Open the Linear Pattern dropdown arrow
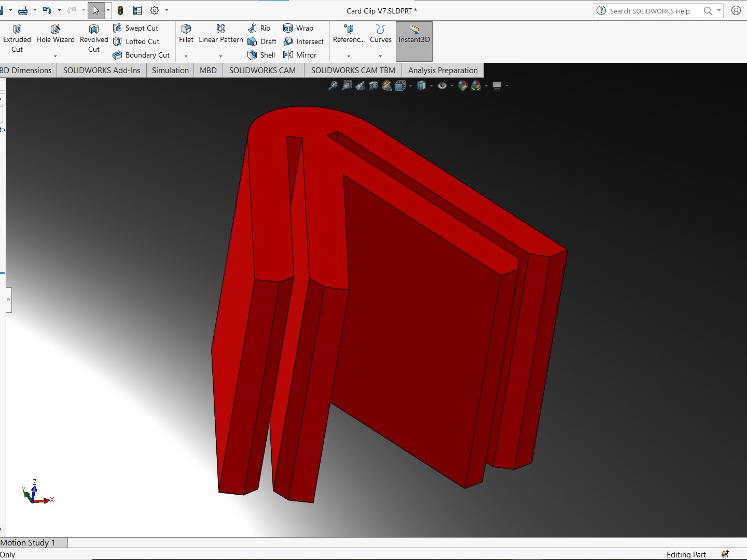Viewport: 747px width, 560px height. coord(220,55)
